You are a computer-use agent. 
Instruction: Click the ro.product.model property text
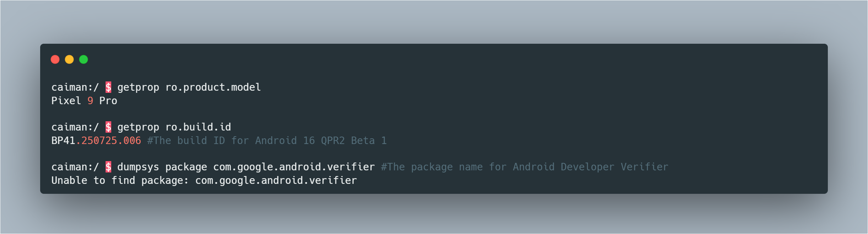pos(213,87)
